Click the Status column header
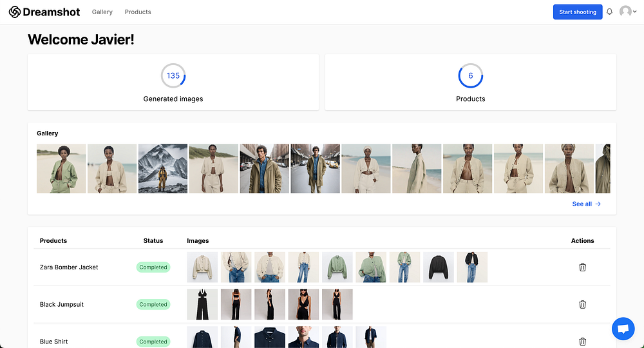 pos(153,241)
